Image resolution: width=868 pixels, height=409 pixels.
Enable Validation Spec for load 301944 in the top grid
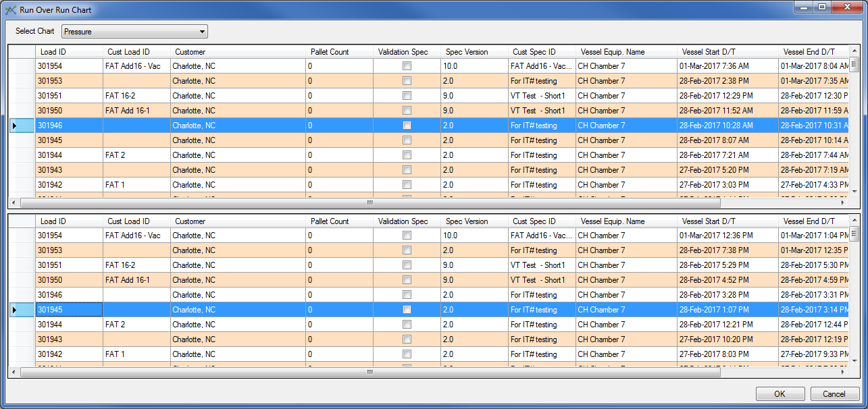pyautogui.click(x=407, y=155)
